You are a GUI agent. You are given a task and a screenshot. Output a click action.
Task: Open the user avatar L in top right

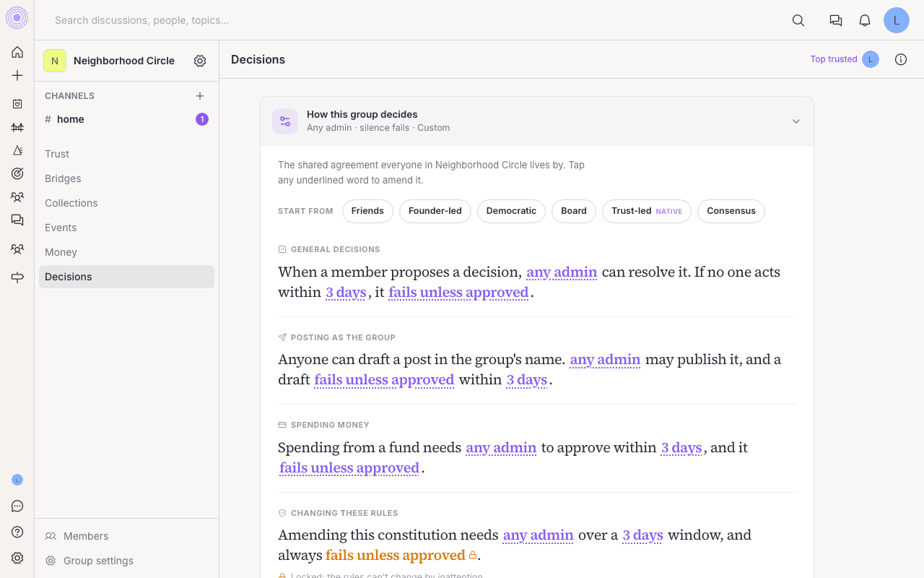897,20
